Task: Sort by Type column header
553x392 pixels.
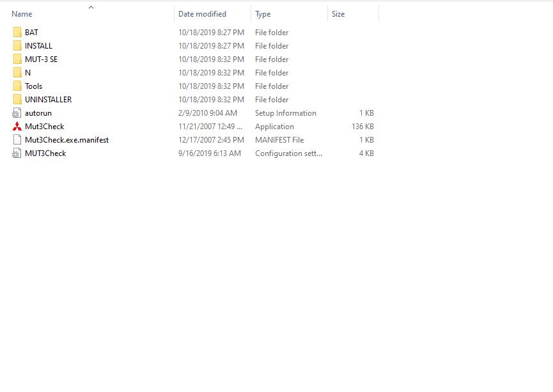Action: [x=263, y=14]
